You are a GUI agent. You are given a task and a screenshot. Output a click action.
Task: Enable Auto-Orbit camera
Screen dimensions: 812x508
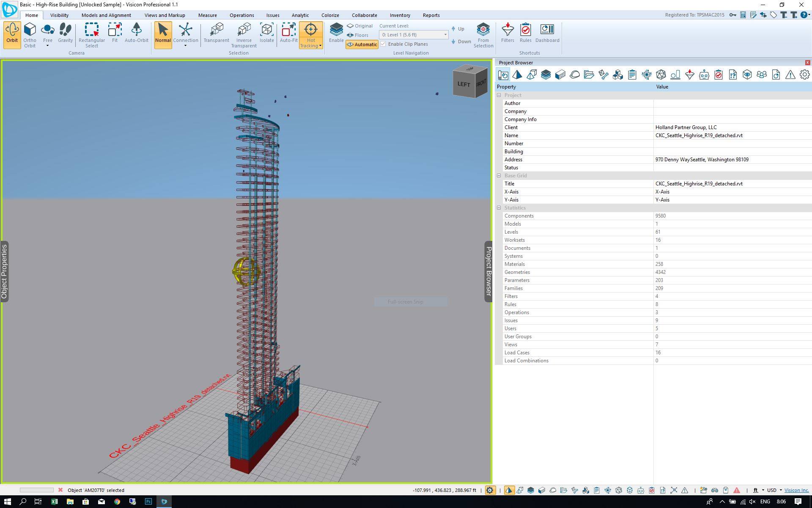coord(137,33)
